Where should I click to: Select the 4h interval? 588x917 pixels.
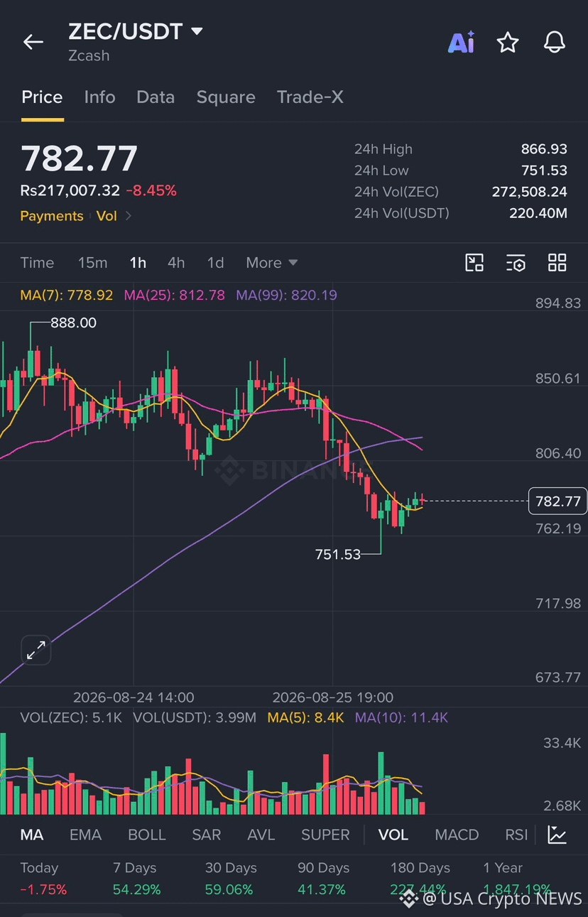(176, 263)
